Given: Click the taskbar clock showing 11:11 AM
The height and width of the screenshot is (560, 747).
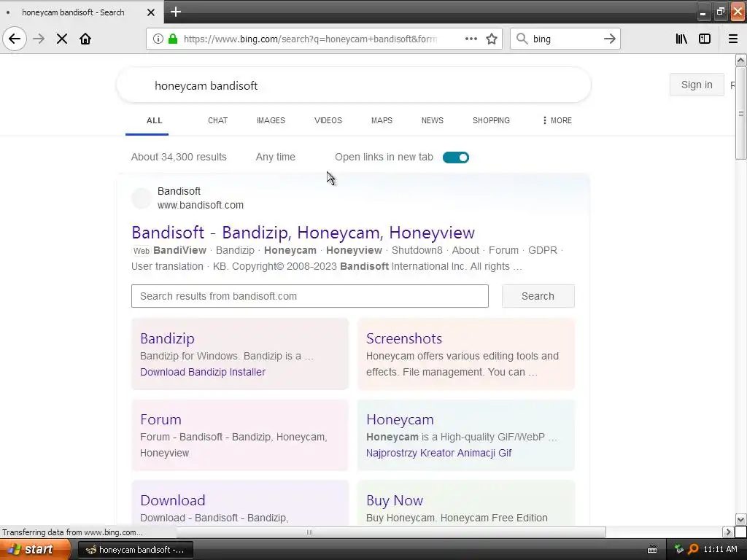Looking at the screenshot, I should click(720, 550).
